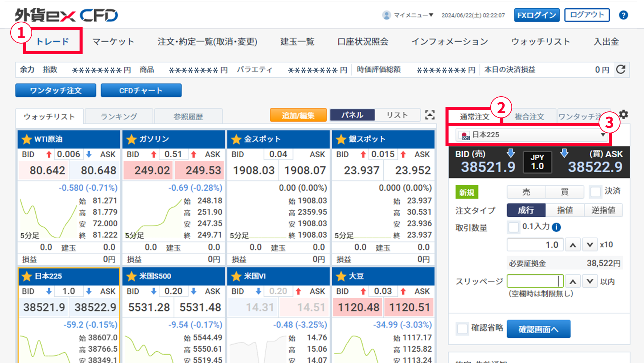Check the 0.1入力 checkbox
644x363 pixels.
pyautogui.click(x=514, y=227)
